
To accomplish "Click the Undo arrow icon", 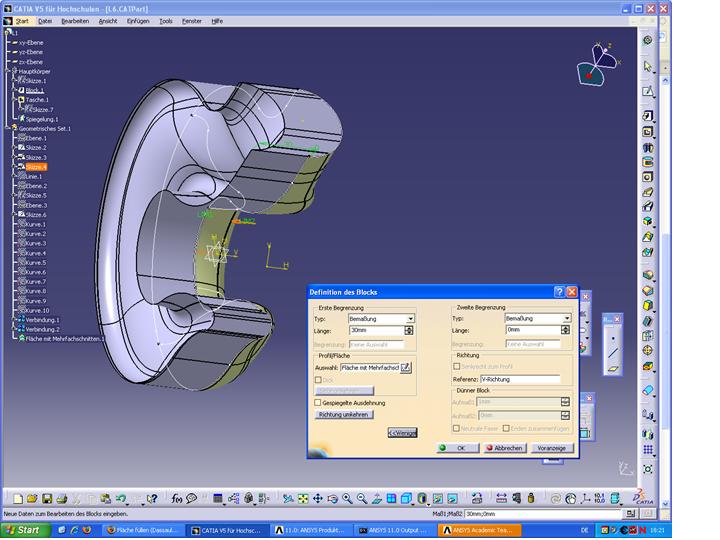I will (121, 498).
